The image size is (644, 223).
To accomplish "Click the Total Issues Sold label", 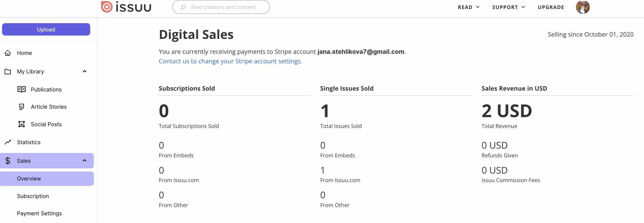I will tap(341, 126).
